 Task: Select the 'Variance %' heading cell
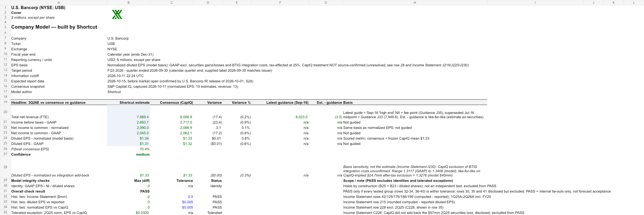coord(241,102)
